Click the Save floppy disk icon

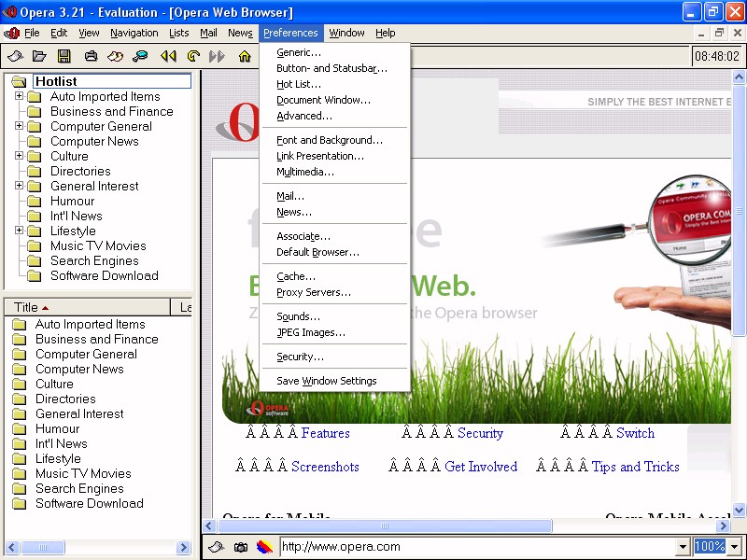tap(63, 56)
